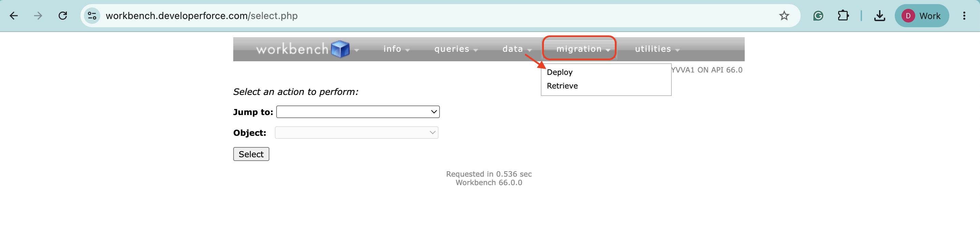980x243 pixels.
Task: Open the utilities menu
Action: [657, 49]
